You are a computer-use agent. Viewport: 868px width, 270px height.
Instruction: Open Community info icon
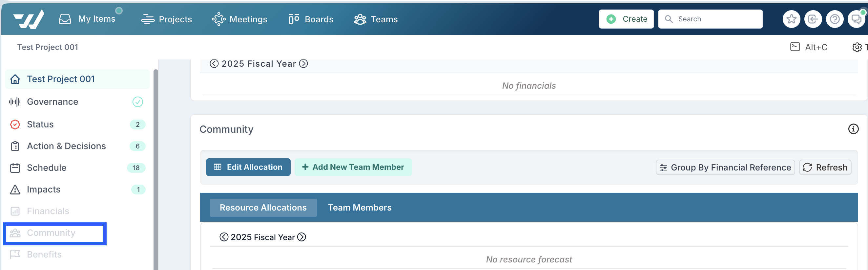[x=853, y=129]
